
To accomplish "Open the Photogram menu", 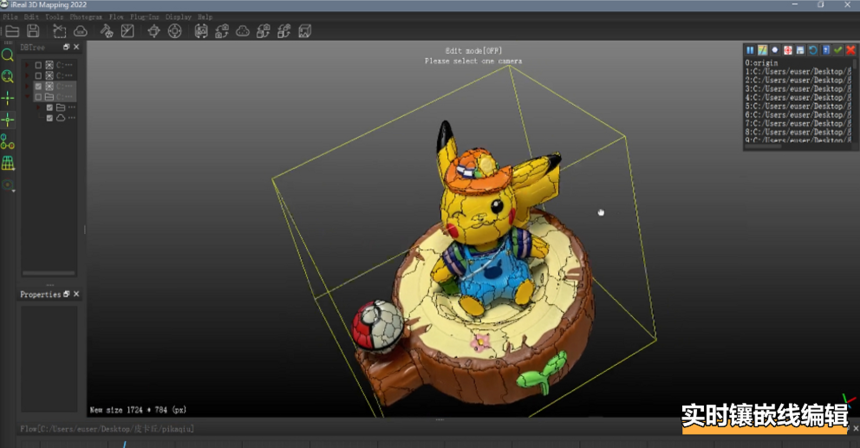I will pyautogui.click(x=86, y=17).
